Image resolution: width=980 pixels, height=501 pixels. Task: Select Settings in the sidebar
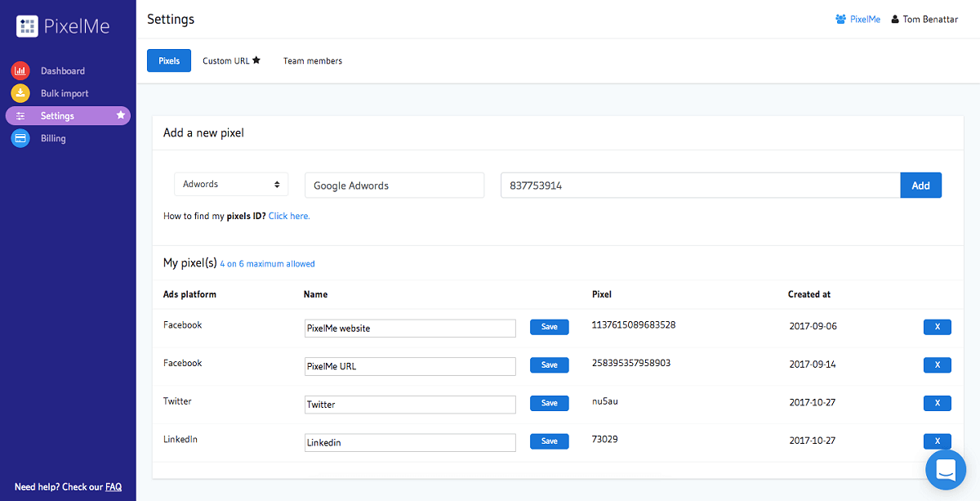(x=68, y=116)
